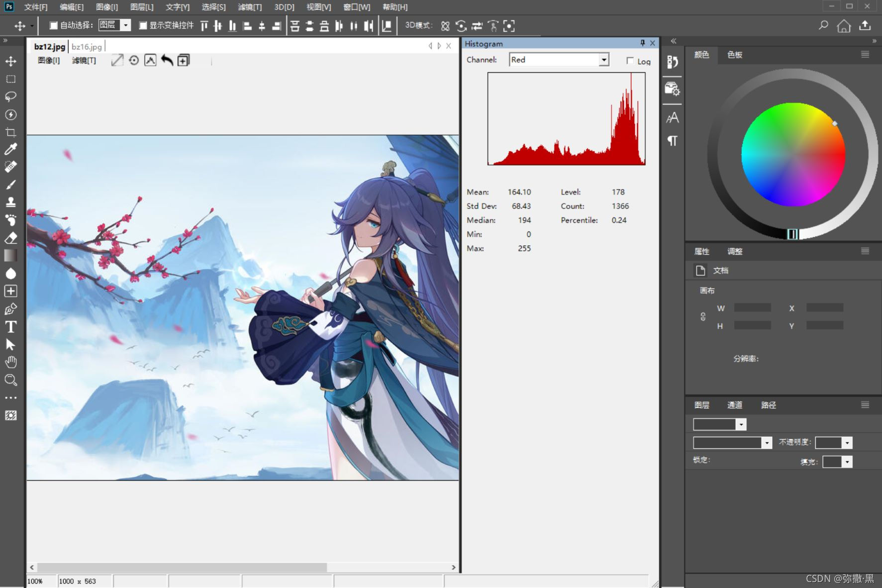Select the Type tool
The width and height of the screenshot is (882, 588).
click(10, 326)
